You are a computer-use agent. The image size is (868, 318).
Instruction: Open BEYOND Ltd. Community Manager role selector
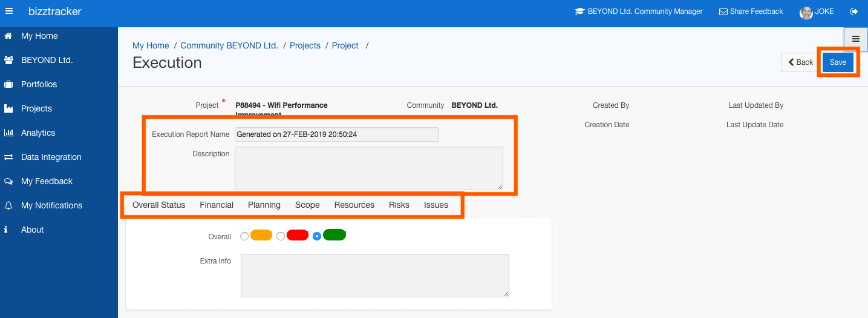(x=639, y=12)
